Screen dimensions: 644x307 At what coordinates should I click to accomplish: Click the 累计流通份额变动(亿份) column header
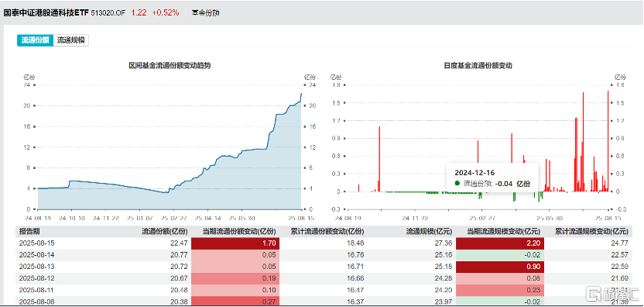pos(327,232)
